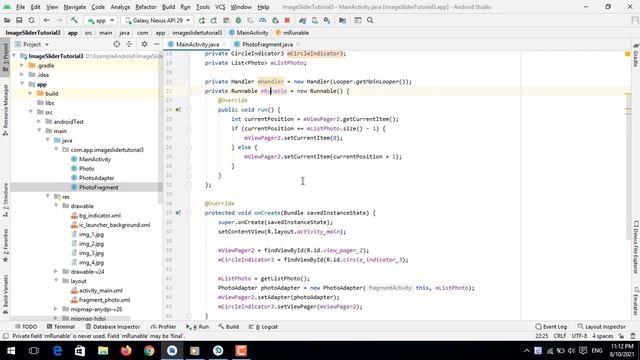The image size is (640, 360).
Task: Open the Project view selector dropdown
Action: coord(32,44)
